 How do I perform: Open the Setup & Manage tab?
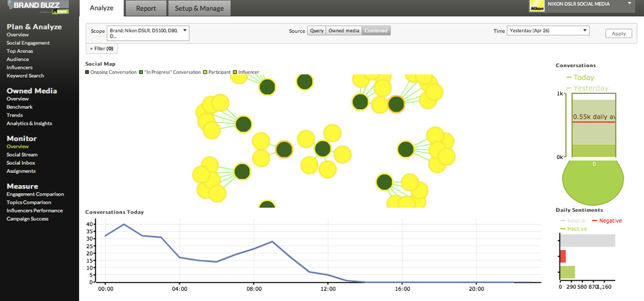coord(199,8)
